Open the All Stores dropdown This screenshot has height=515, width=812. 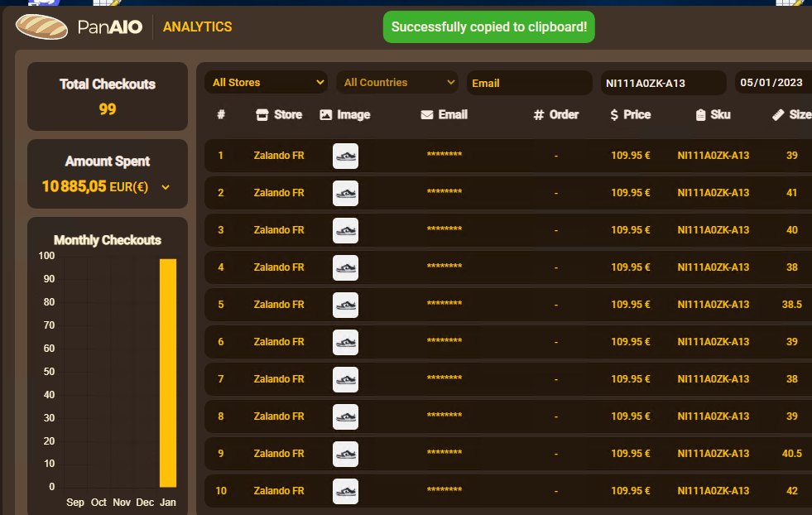pos(267,82)
